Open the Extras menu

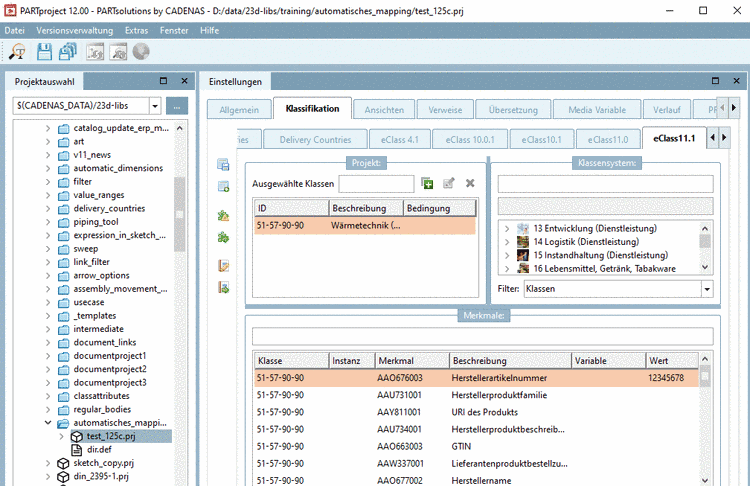136,31
